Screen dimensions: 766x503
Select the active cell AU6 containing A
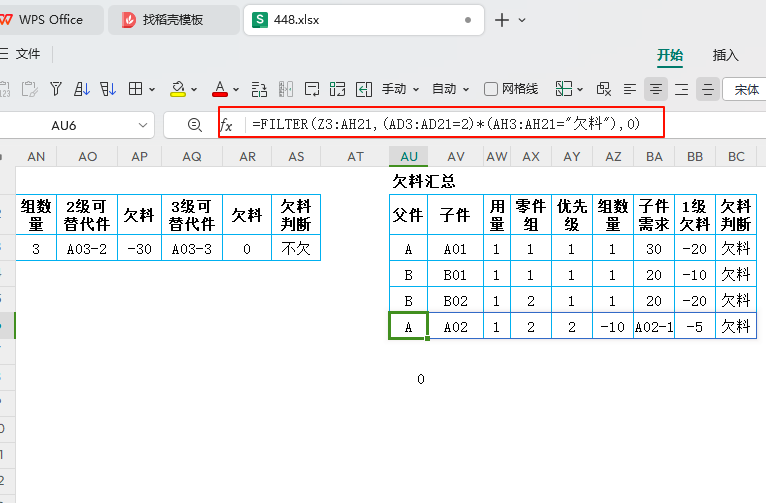[408, 326]
